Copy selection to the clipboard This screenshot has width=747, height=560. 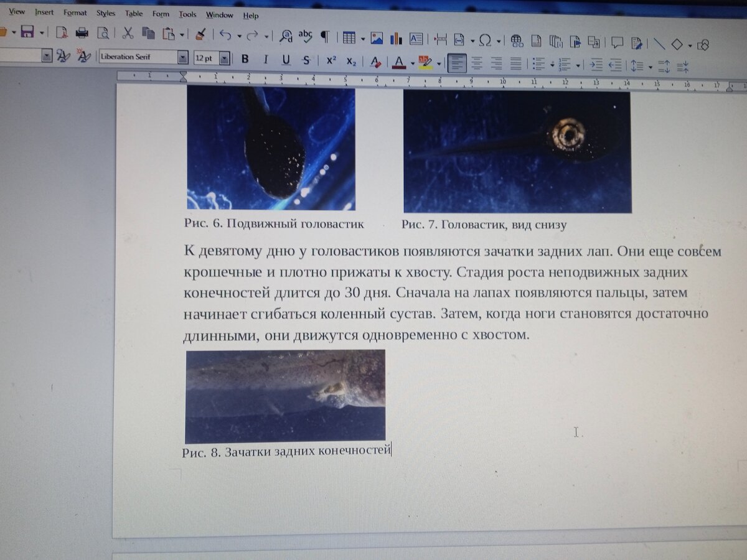148,34
